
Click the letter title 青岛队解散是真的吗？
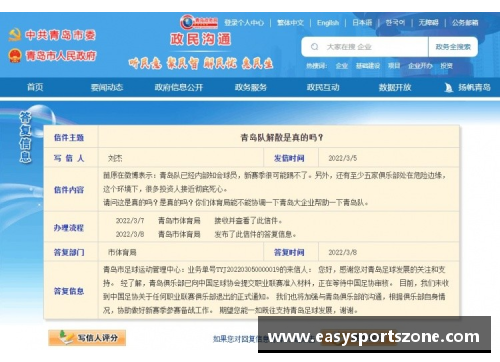coord(282,137)
